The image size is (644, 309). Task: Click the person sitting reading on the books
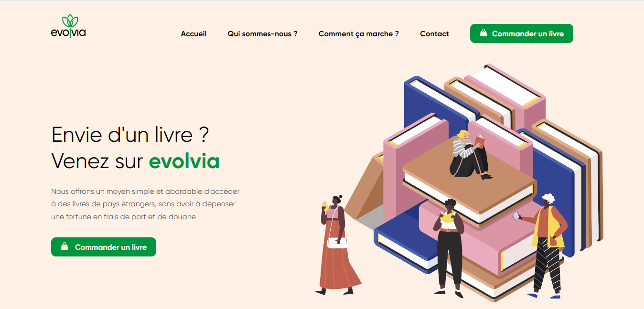coord(468,155)
